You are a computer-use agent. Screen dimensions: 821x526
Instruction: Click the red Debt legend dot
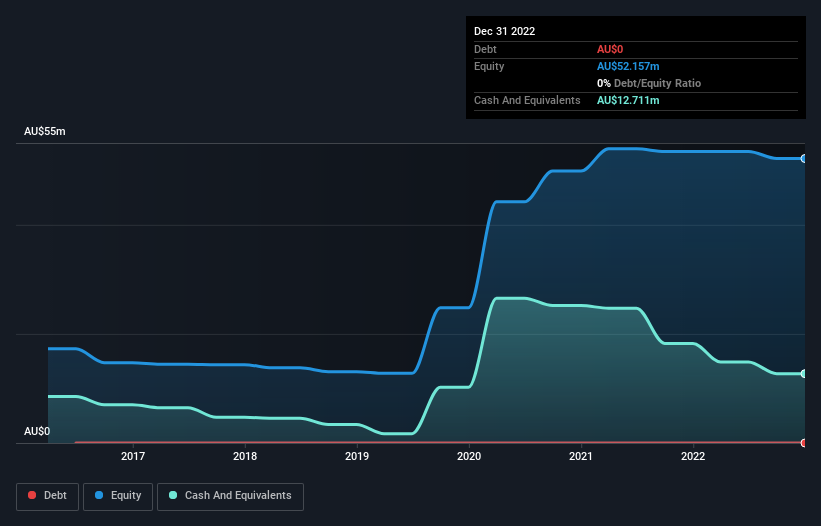tap(32, 495)
